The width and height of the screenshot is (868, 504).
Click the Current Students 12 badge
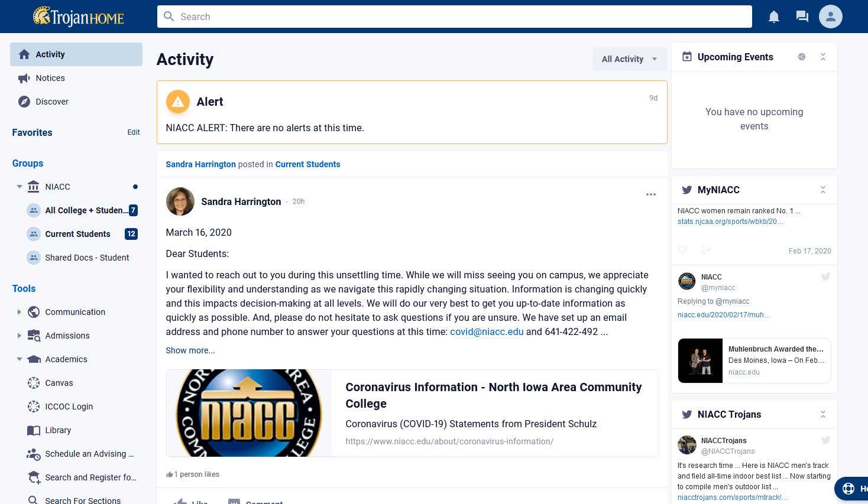131,234
